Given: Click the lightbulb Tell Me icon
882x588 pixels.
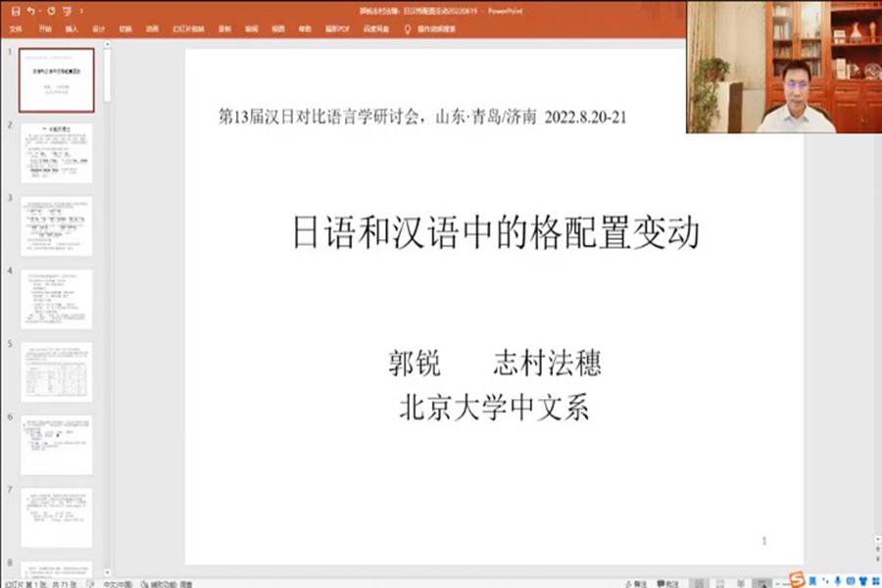Looking at the screenshot, I should (x=408, y=29).
